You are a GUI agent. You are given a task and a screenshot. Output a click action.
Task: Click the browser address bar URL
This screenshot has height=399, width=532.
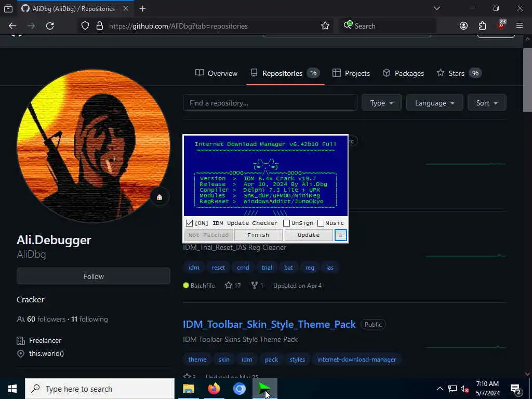coord(178,26)
